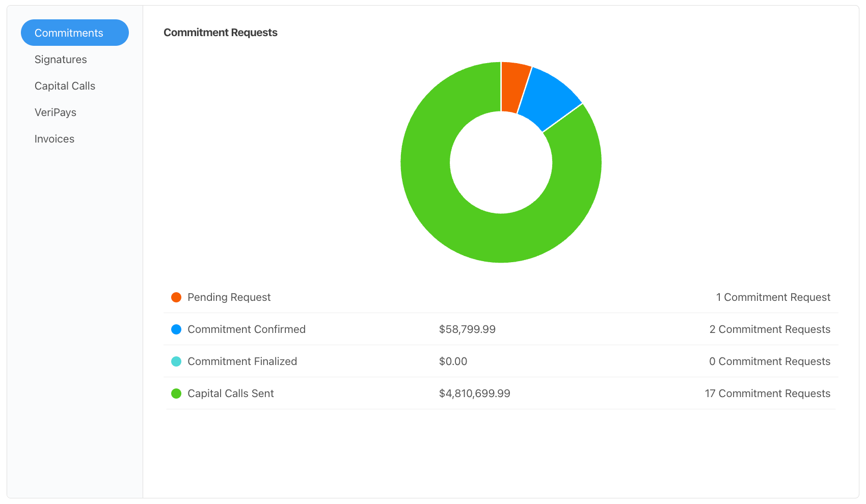Open the VeriPays section
The height and width of the screenshot is (504, 866).
click(x=55, y=112)
